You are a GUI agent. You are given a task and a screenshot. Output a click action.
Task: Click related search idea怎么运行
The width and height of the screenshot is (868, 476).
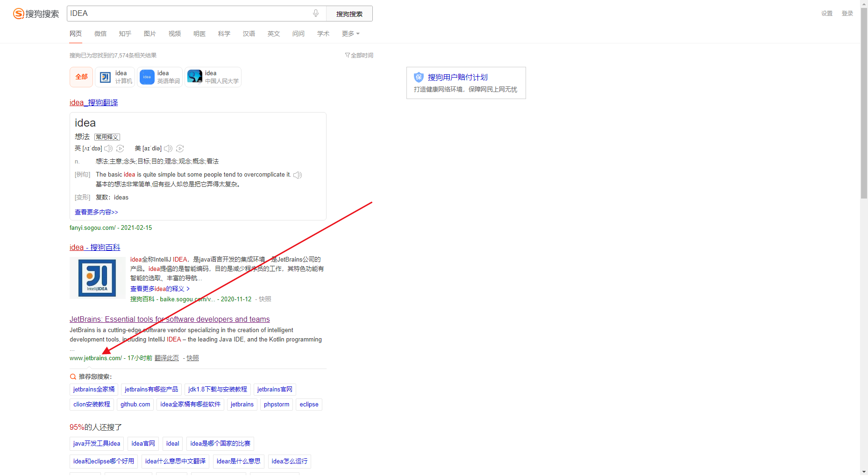pos(290,462)
